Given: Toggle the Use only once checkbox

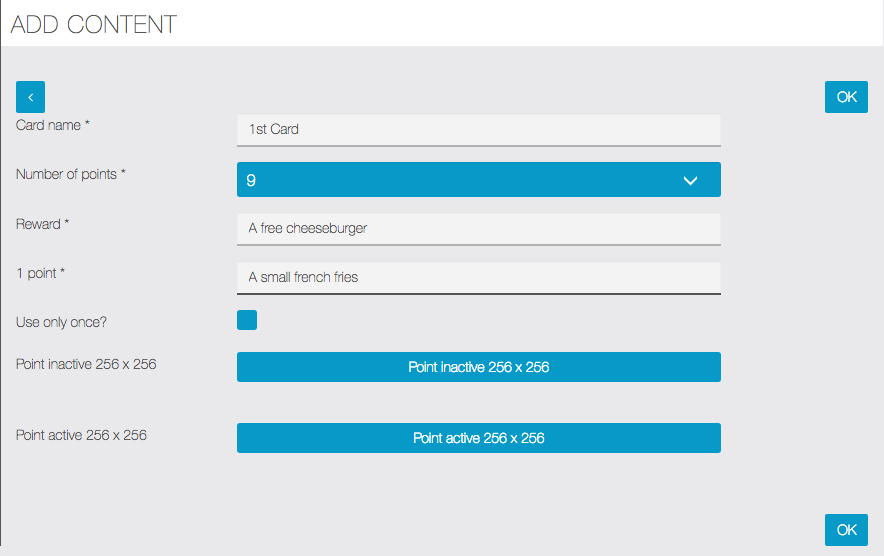Looking at the screenshot, I should (247, 320).
